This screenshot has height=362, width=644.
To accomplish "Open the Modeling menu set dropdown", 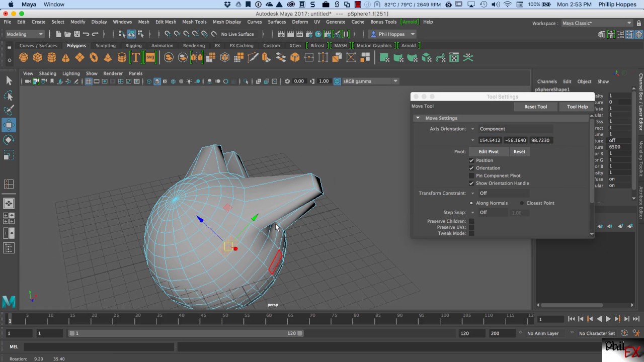I will 25,34.
